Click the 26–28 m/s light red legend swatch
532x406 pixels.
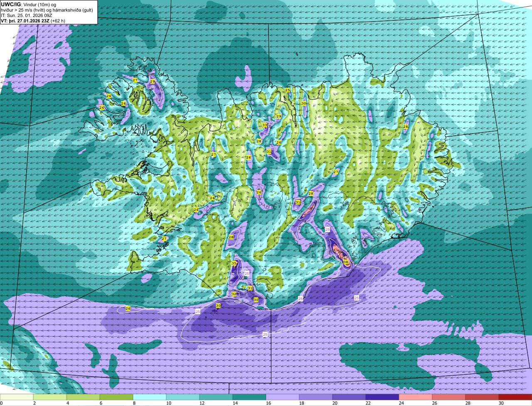point(449,397)
